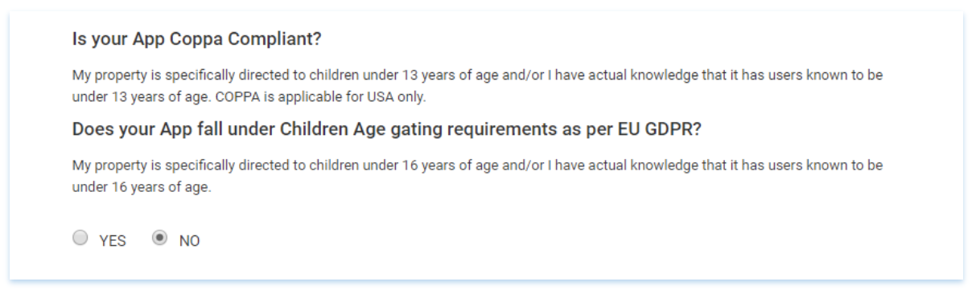Viewport: 980px width, 294px height.
Task: Select the YES radio button
Action: tap(79, 239)
